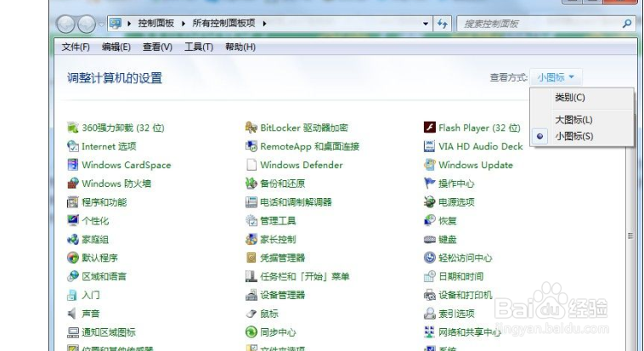Open the 文件(F) menu
Viewport: 644px width, 351px height.
coord(76,48)
